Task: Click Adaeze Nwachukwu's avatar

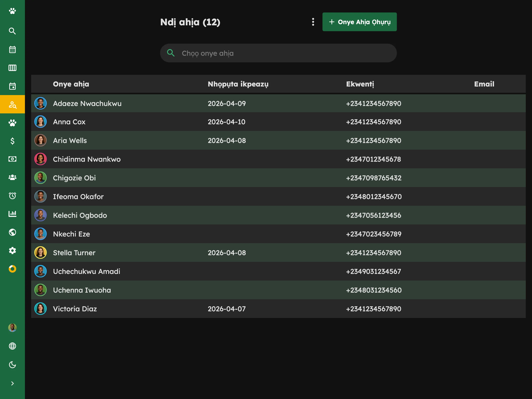Action: [40, 103]
